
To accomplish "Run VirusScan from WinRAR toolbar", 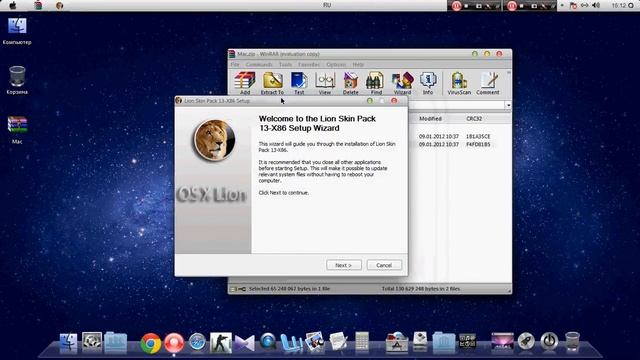I will pos(459,83).
